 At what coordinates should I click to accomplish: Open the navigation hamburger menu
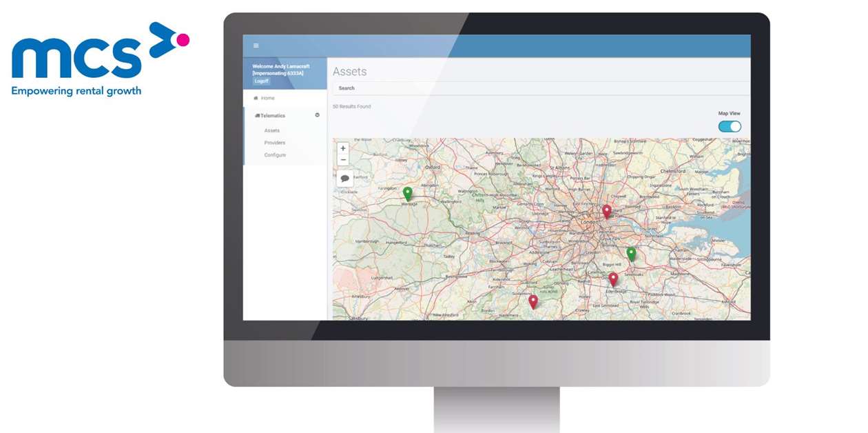click(256, 45)
